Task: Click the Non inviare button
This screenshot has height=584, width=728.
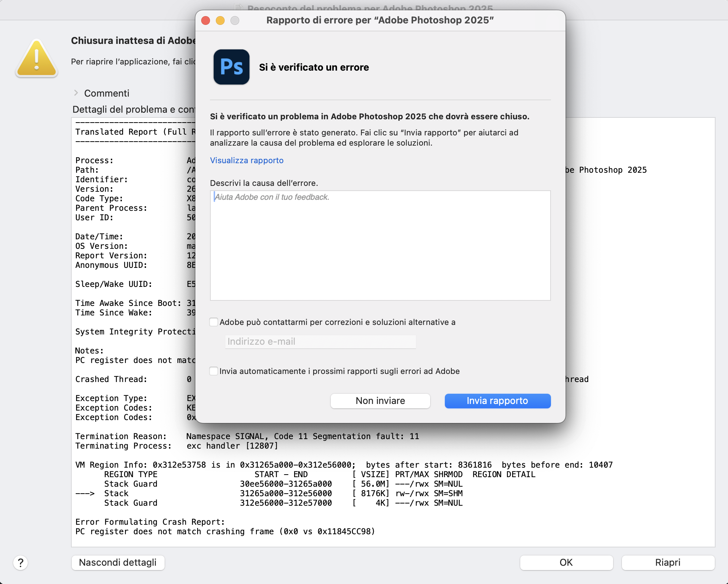Action: tap(380, 401)
